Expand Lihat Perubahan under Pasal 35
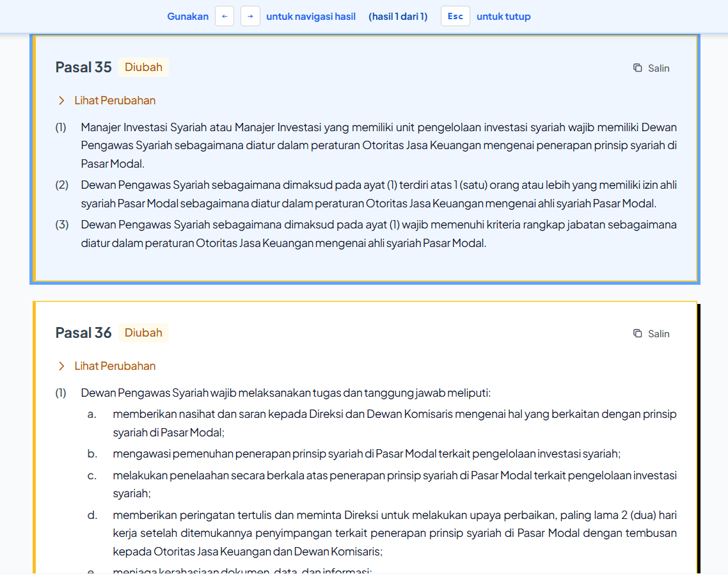 pyautogui.click(x=115, y=100)
